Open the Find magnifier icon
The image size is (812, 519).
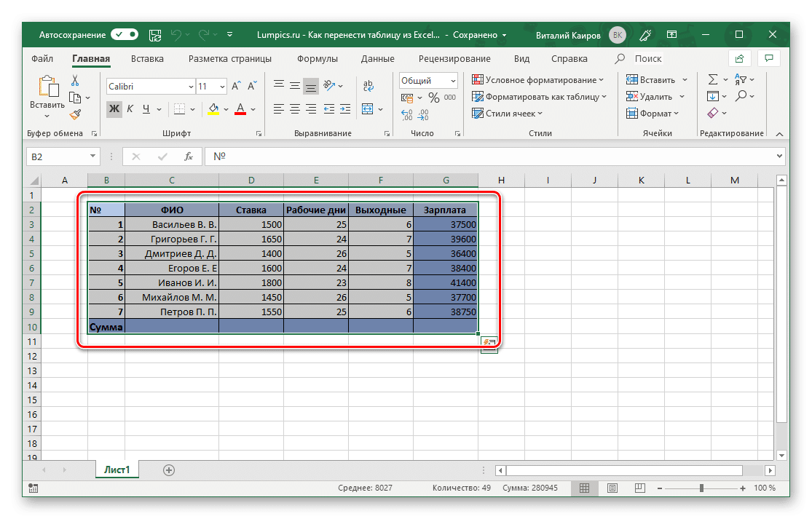click(x=741, y=95)
